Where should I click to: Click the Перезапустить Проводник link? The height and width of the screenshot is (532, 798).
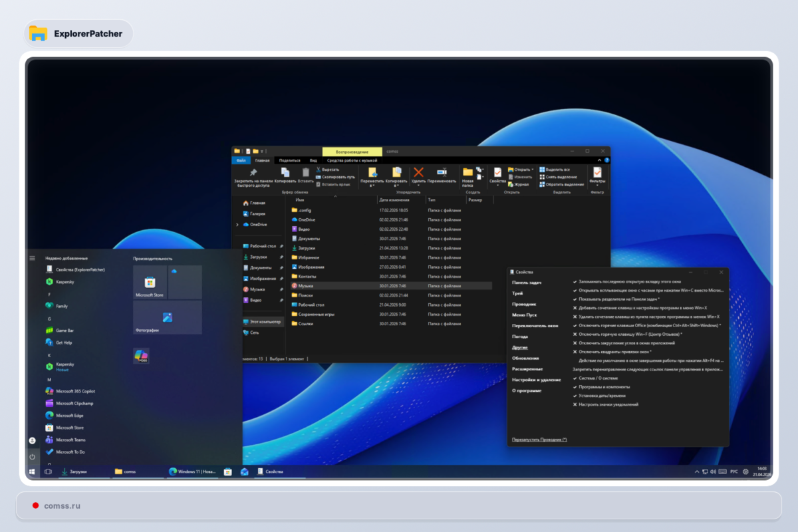[x=539, y=440]
